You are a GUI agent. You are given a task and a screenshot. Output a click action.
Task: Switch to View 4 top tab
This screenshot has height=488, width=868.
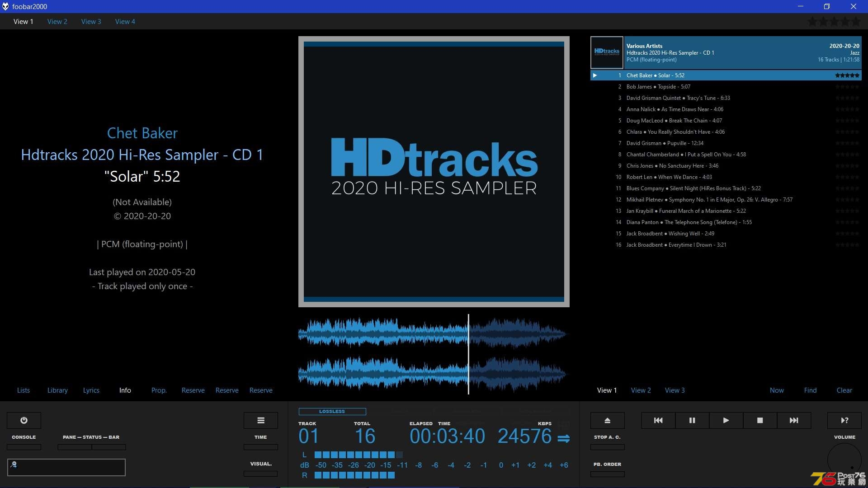pos(125,22)
